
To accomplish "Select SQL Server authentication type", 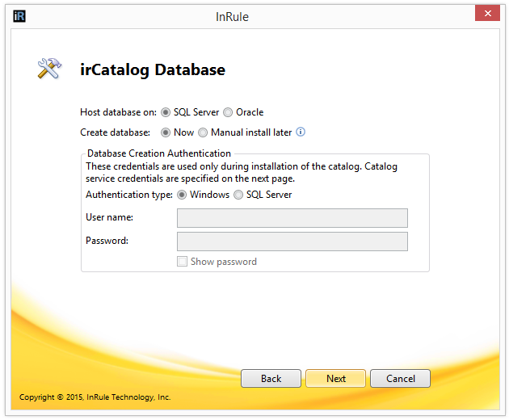I will (238, 195).
